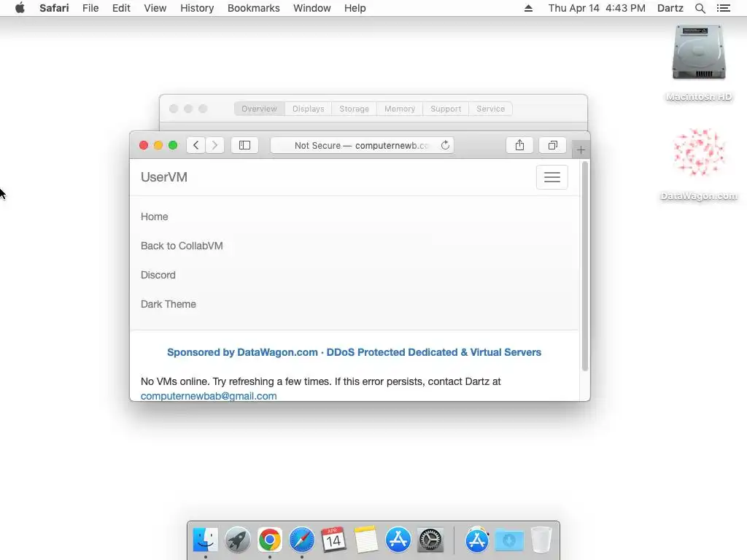The image size is (747, 560).
Task: Open Sponsored by DataWagon.com link
Action: [354, 352]
